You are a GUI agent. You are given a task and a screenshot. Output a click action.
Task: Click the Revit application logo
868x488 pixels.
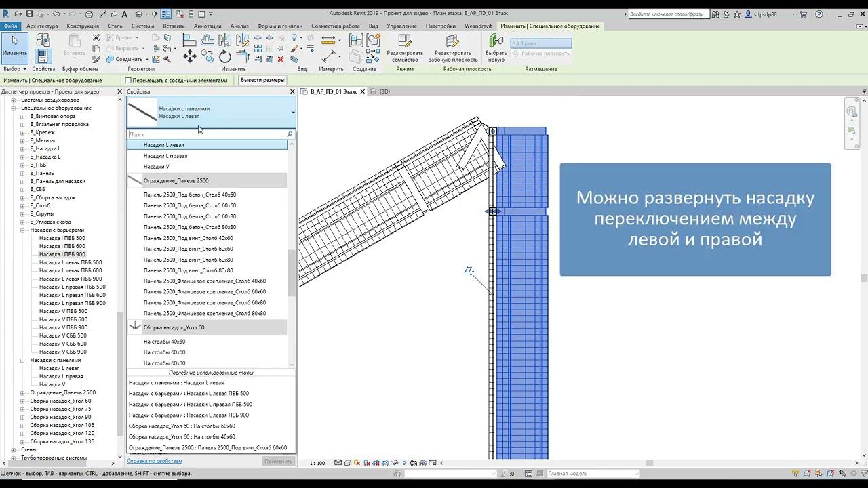[6, 14]
